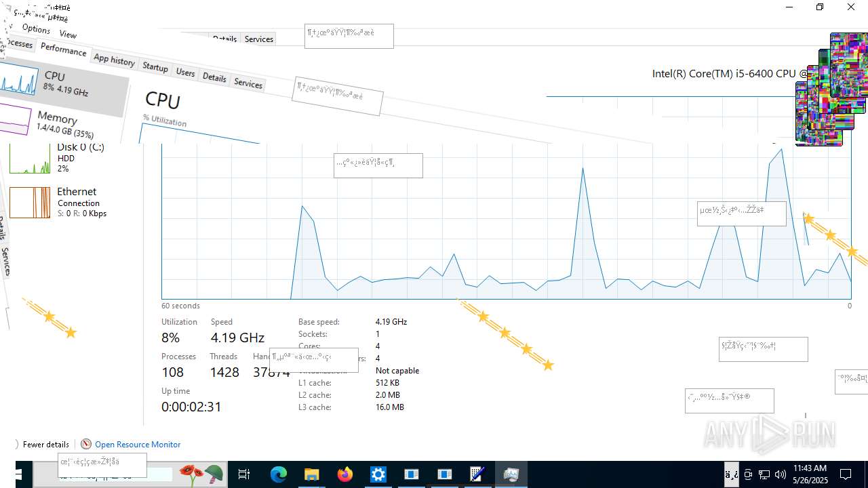Select CPU 8% 4.19 GHz in the sidebar

point(64,81)
